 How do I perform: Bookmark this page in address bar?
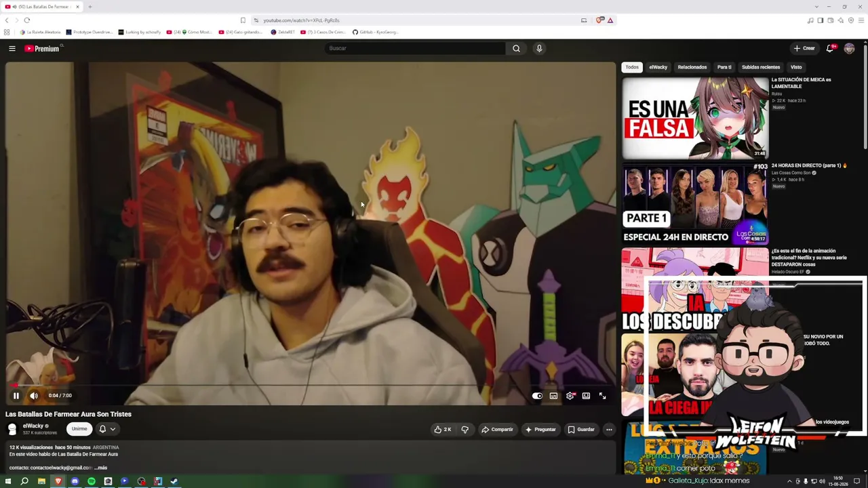243,20
